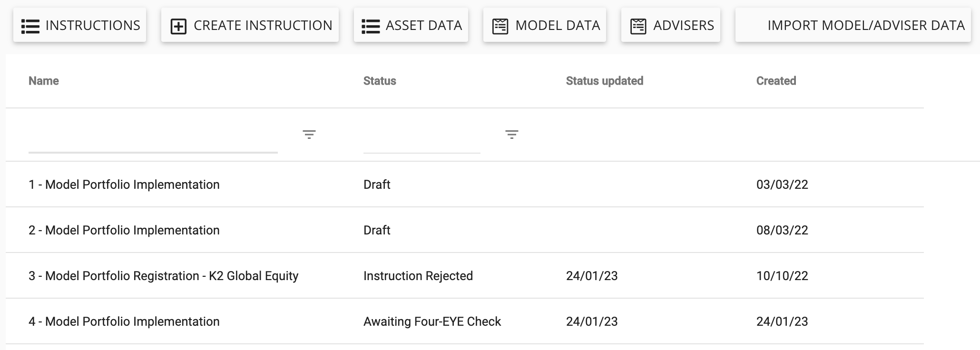980x350 pixels.
Task: Sort by the Status column header
Action: [380, 81]
